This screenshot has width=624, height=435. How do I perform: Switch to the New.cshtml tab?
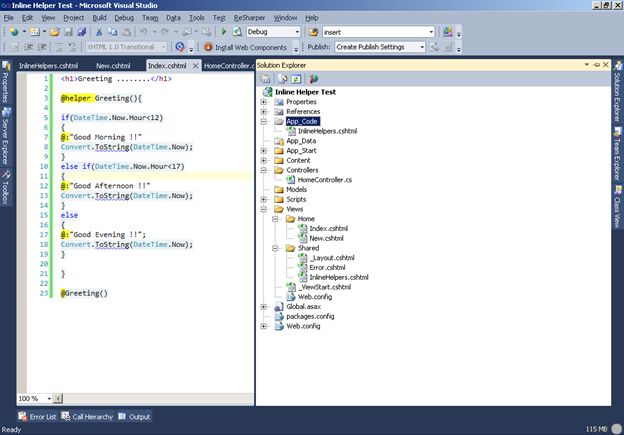pos(113,66)
